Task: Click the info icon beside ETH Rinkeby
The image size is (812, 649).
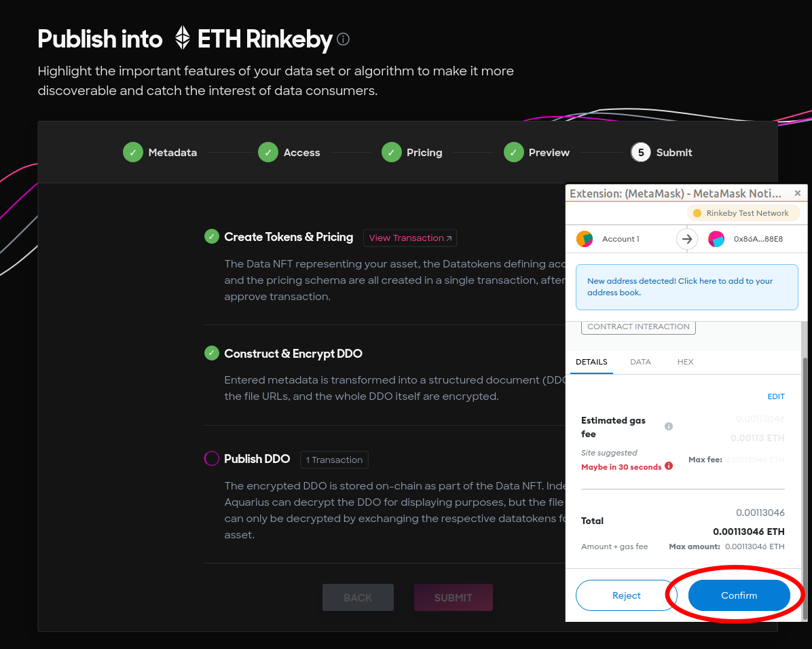Action: coord(343,39)
